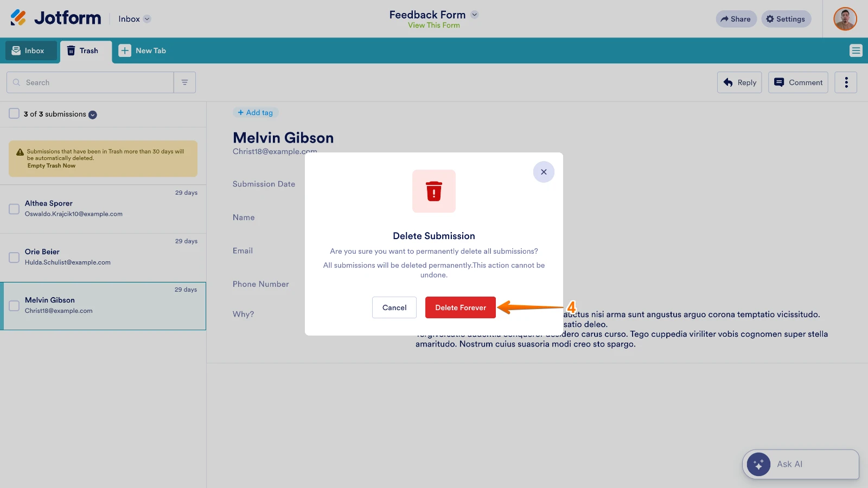Click the Jotform logo
Screen dimensions: 868x488
[x=56, y=18]
